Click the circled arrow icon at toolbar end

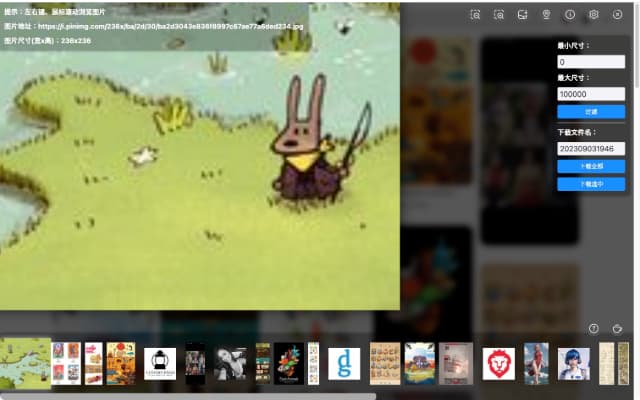(x=617, y=15)
